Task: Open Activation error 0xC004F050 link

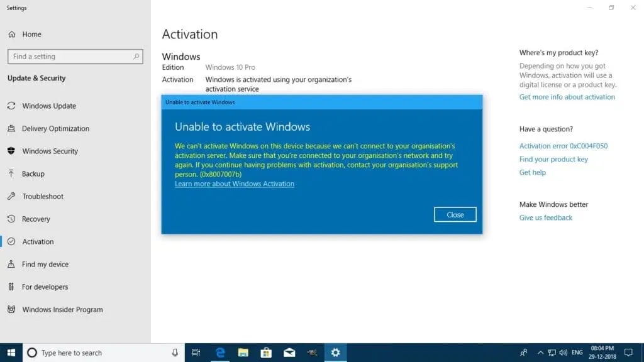Action: click(563, 146)
